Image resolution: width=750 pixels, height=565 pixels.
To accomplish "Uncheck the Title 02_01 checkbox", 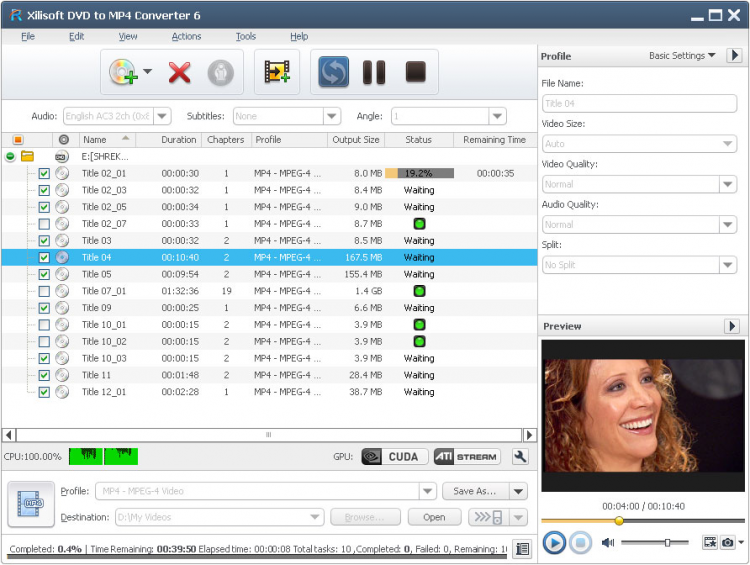I will pyautogui.click(x=44, y=173).
